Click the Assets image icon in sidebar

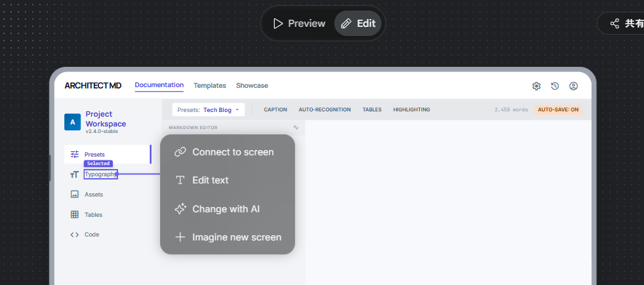tap(75, 195)
